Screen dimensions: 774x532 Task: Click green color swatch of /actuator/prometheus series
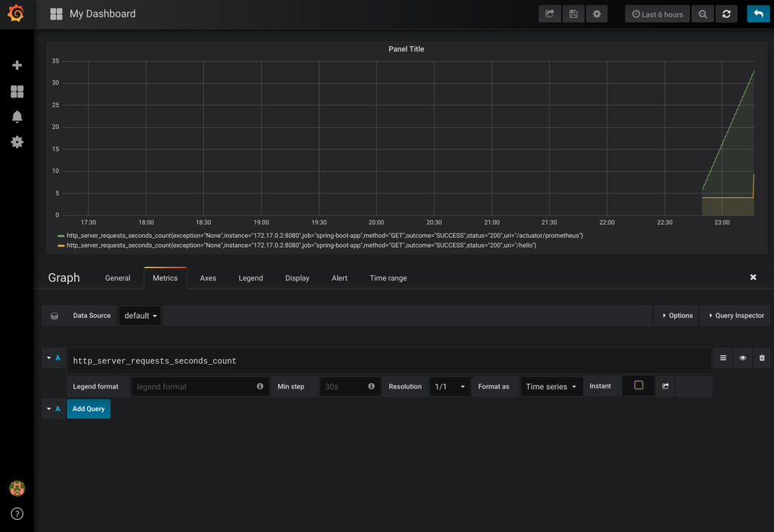pyautogui.click(x=61, y=236)
